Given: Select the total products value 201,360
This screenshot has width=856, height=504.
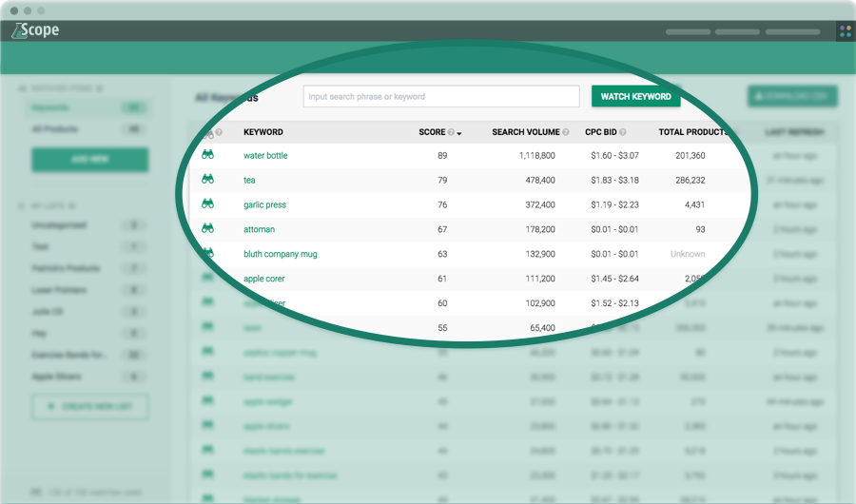Looking at the screenshot, I should point(691,156).
